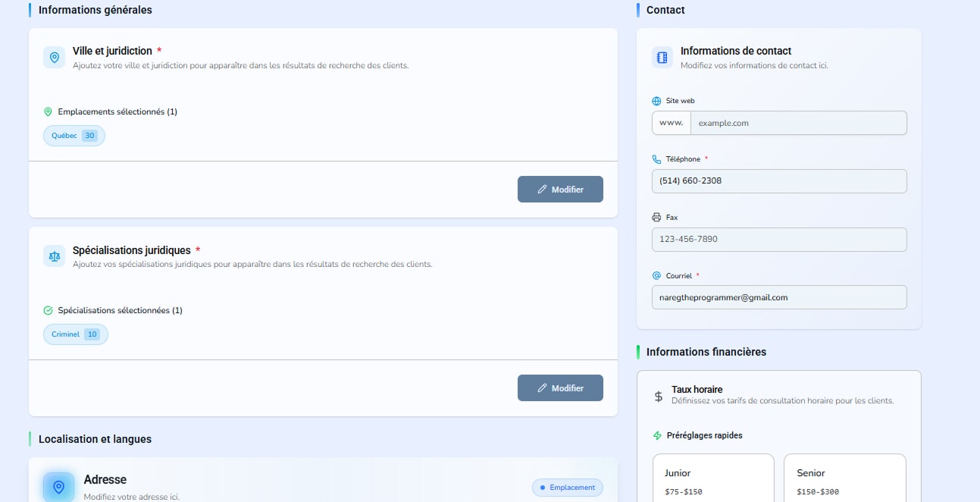Image resolution: width=980 pixels, height=502 pixels.
Task: Click the Emplacement badge in Adresse card
Action: 567,488
